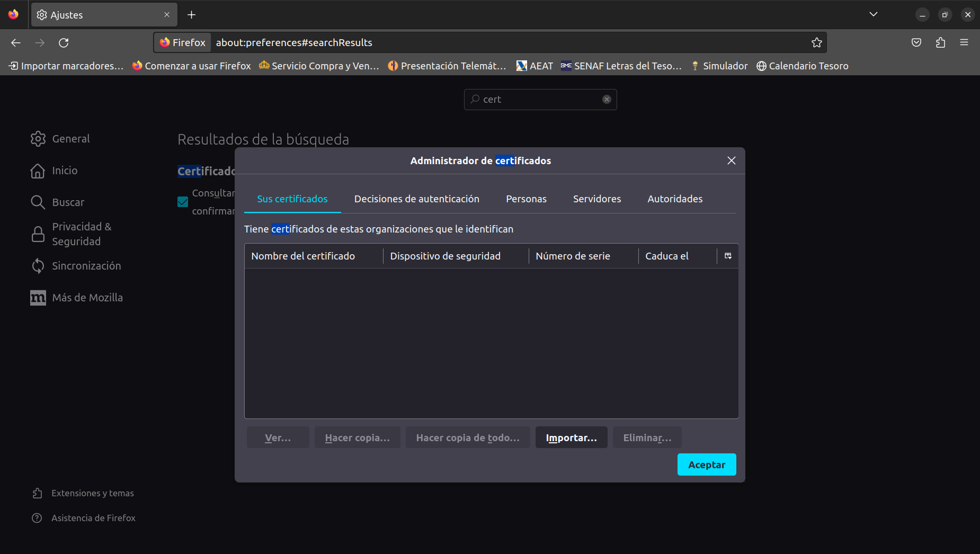Expand the list all tabs chevron
This screenshot has height=554, width=980.
coord(874,14)
